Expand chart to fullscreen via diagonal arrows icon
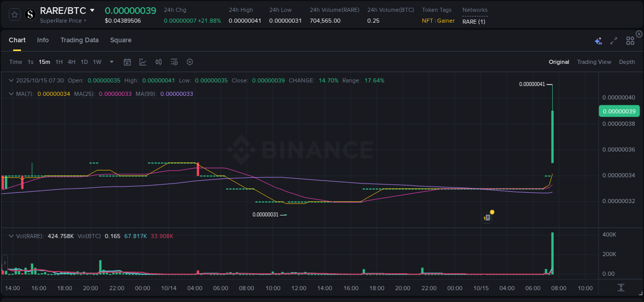The height and width of the screenshot is (302, 644). tap(613, 41)
